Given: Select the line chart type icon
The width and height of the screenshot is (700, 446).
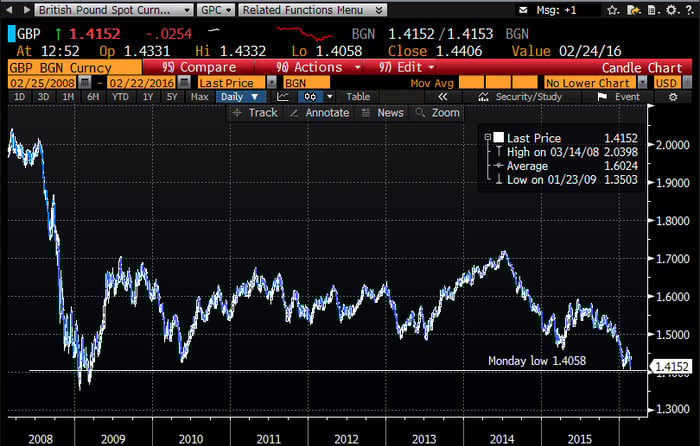Looking at the screenshot, I should pos(284,98).
